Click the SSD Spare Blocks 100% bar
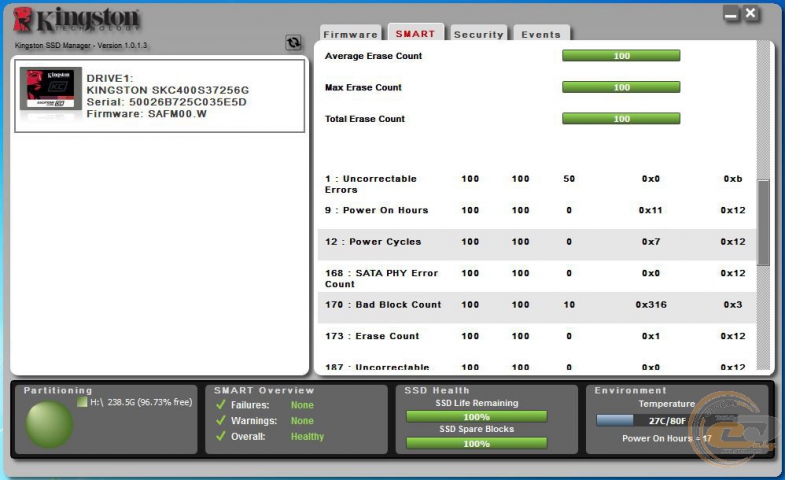Screen dimensions: 785x480 [477, 443]
